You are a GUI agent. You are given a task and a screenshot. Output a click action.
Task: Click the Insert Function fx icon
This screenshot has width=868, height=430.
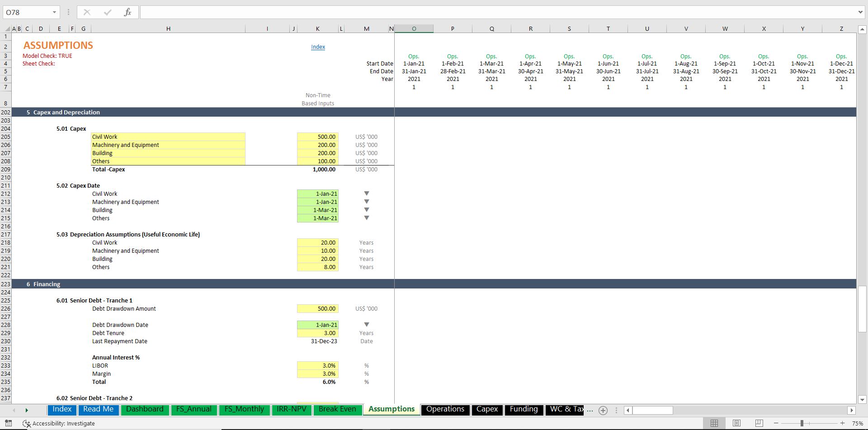127,12
